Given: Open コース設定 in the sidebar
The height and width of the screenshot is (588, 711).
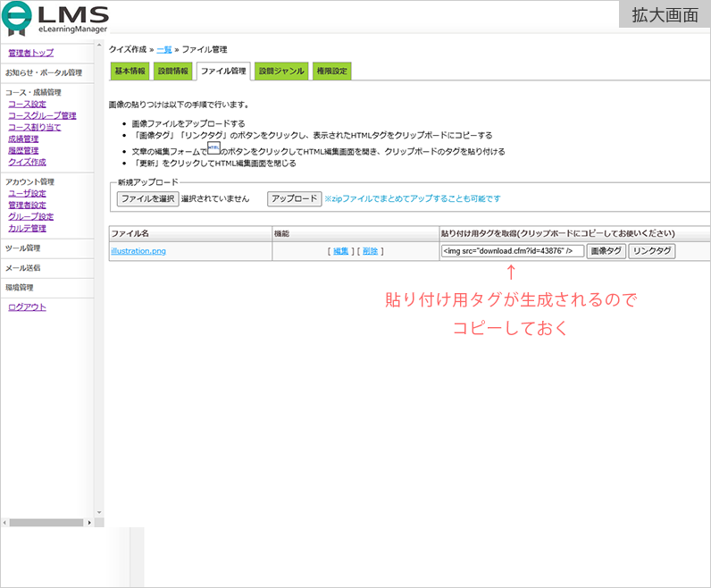Looking at the screenshot, I should click(27, 104).
